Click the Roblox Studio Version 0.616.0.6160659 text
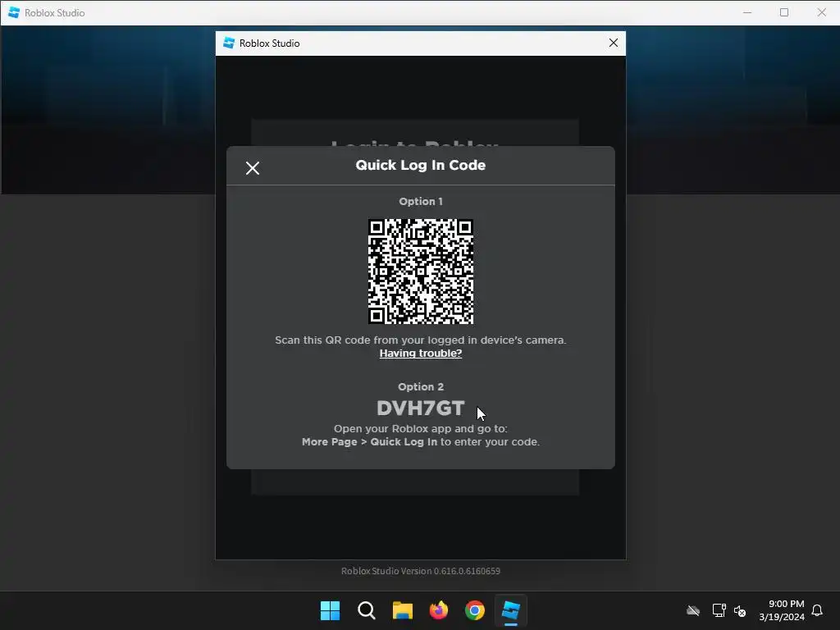The image size is (840, 630). (421, 571)
